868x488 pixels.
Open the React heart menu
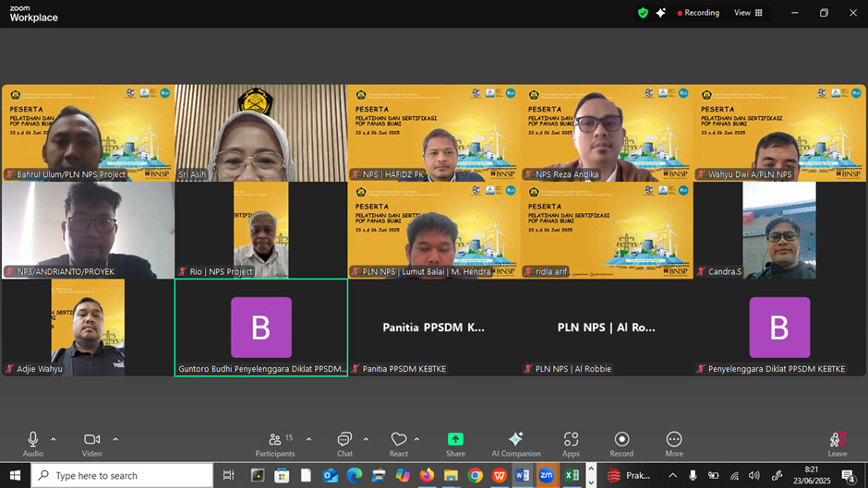tap(399, 445)
